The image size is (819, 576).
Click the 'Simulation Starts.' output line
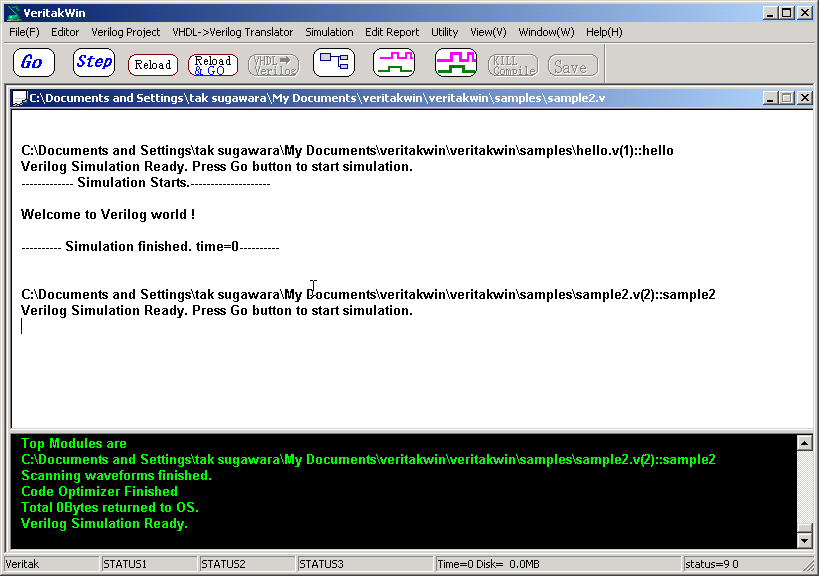pos(146,183)
